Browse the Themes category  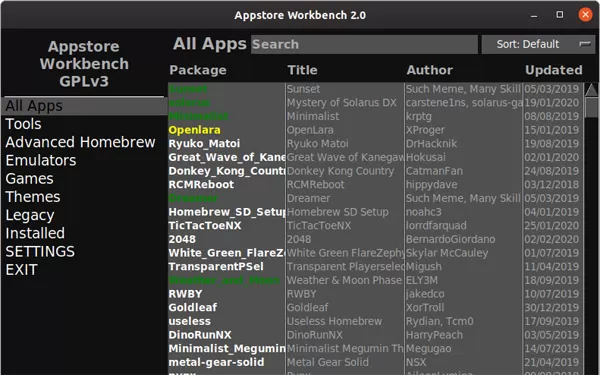pyautogui.click(x=33, y=197)
